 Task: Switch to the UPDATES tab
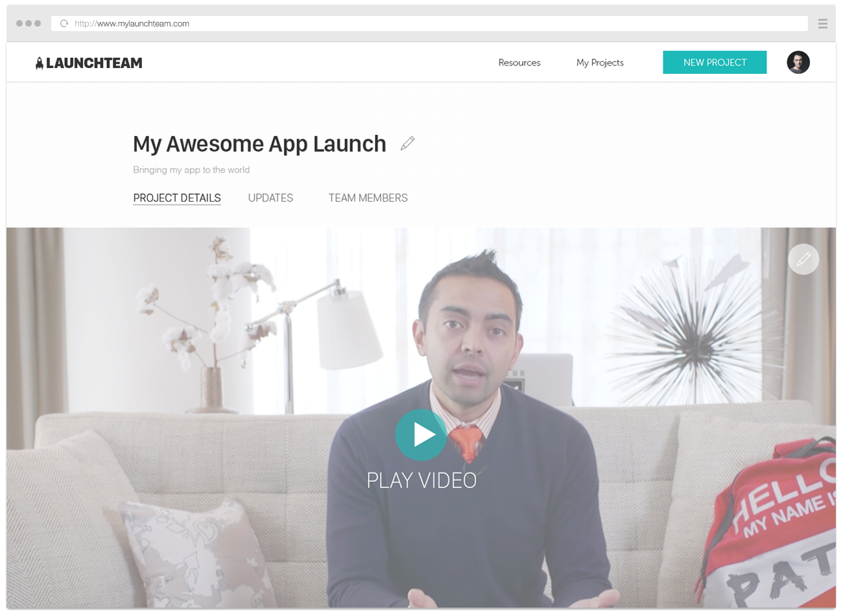point(270,198)
